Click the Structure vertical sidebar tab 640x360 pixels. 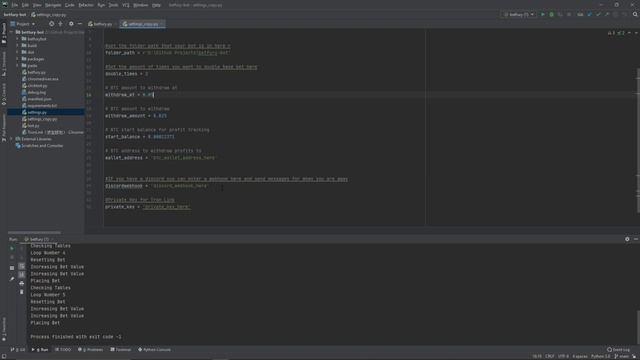4,64
